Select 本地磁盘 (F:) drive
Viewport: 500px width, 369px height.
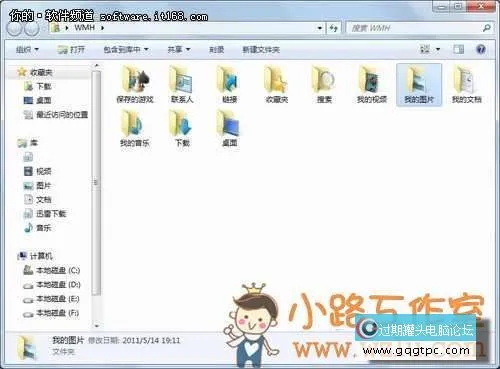pyautogui.click(x=51, y=313)
